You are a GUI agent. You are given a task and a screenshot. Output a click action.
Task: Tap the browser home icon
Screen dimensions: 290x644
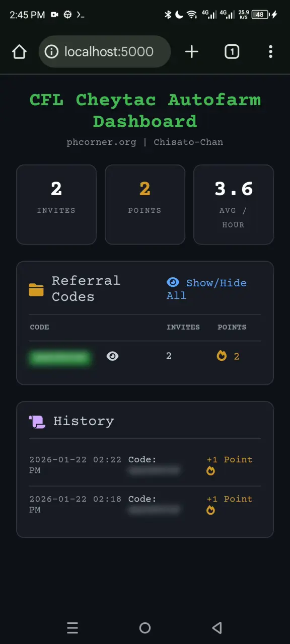point(19,51)
